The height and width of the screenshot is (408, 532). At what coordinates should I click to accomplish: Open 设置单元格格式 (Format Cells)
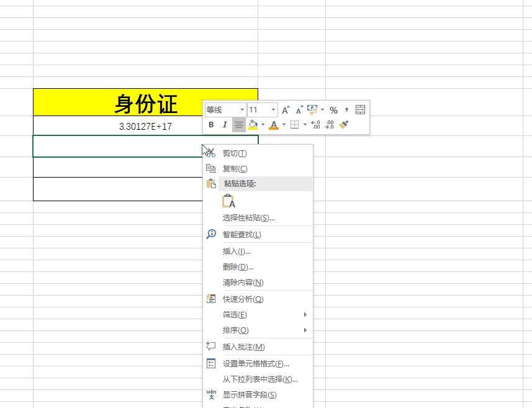[x=254, y=362]
